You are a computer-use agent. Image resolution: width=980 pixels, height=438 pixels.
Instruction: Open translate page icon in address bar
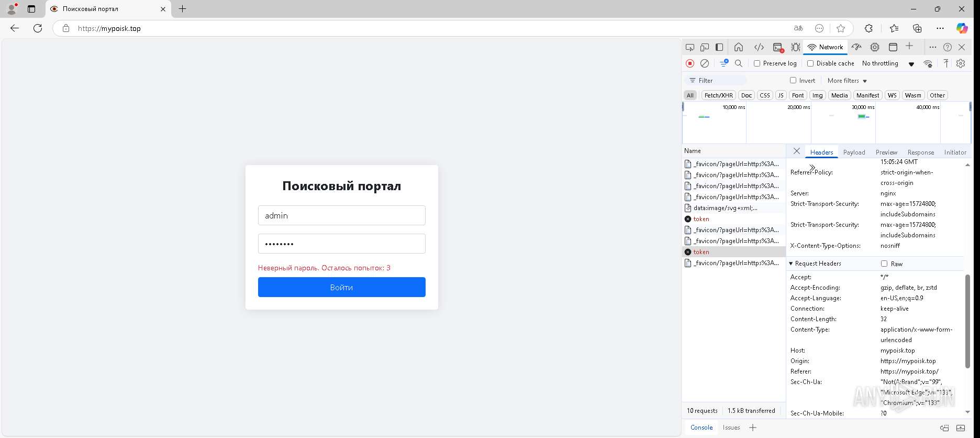tap(798, 28)
